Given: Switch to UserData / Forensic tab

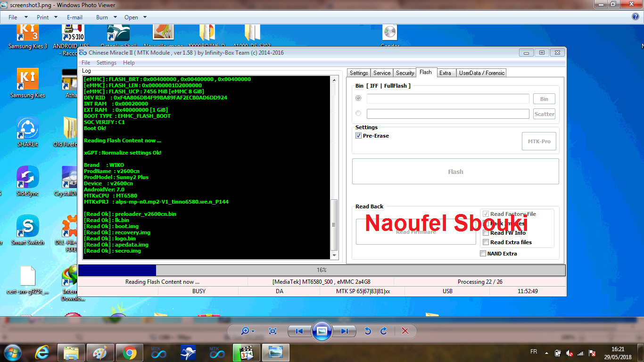Looking at the screenshot, I should [x=482, y=73].
